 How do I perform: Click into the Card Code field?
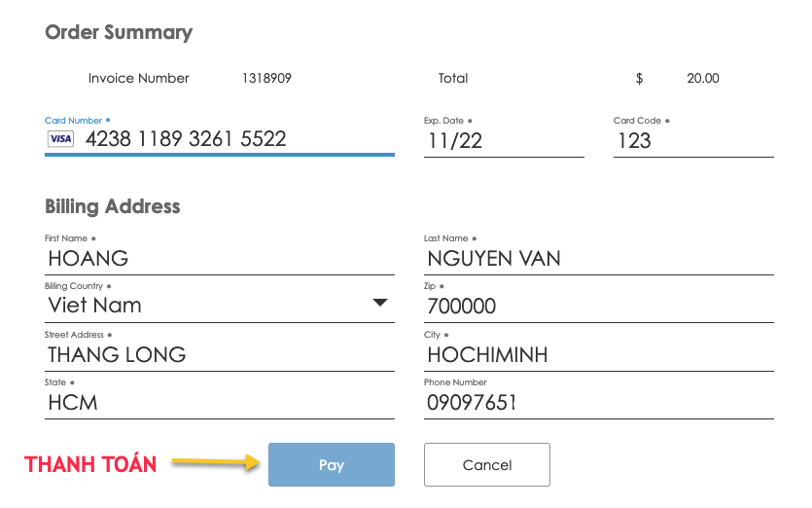coord(693,141)
